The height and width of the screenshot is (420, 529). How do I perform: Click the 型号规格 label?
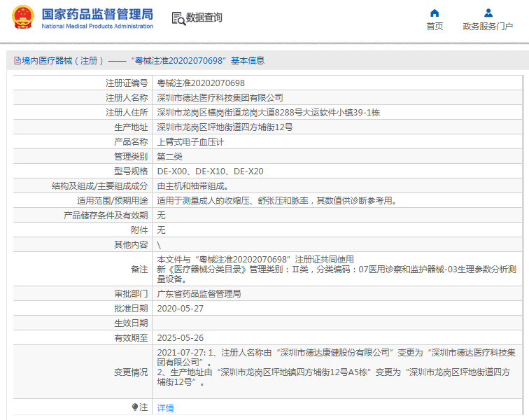click(131, 171)
